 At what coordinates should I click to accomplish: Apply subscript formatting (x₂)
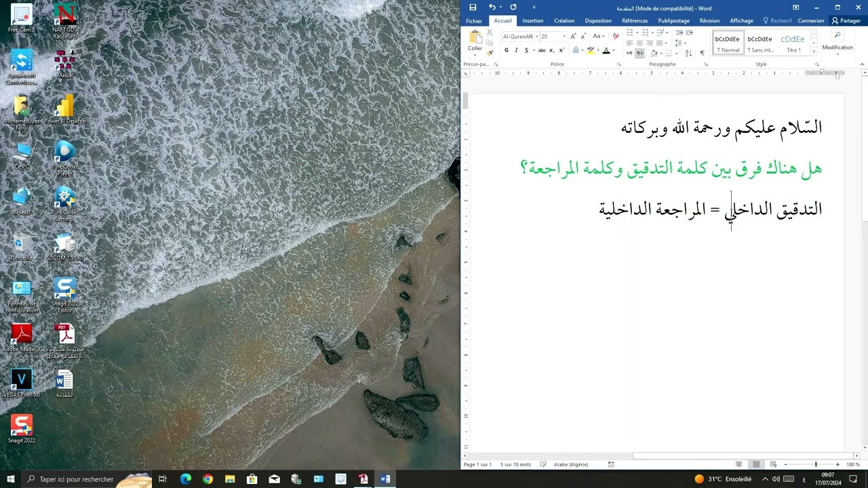point(551,50)
